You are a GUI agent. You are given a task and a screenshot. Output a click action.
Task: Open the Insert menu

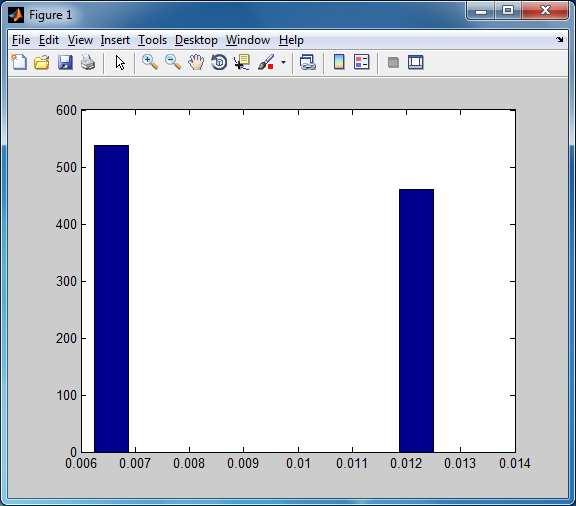tap(115, 40)
